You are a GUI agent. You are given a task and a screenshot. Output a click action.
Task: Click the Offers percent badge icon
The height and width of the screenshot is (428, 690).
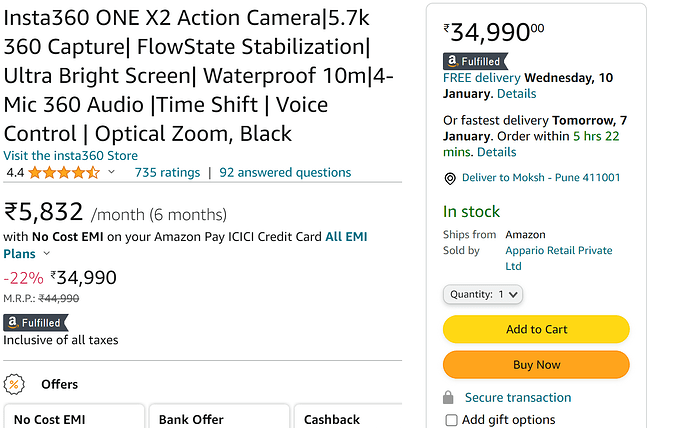[15, 384]
